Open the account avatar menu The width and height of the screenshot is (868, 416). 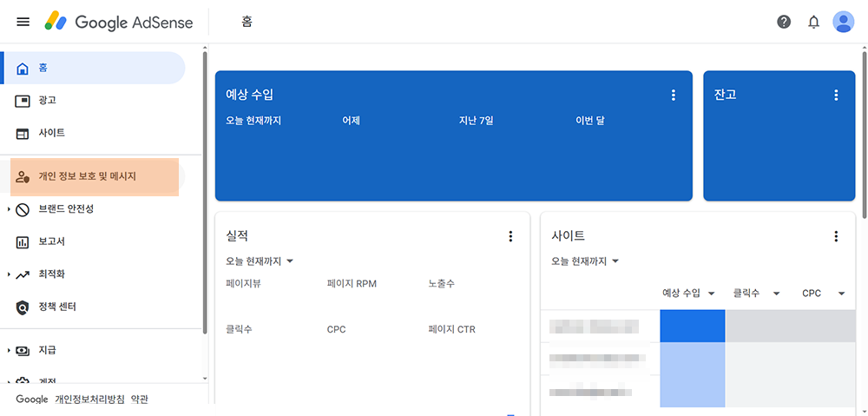tap(844, 23)
